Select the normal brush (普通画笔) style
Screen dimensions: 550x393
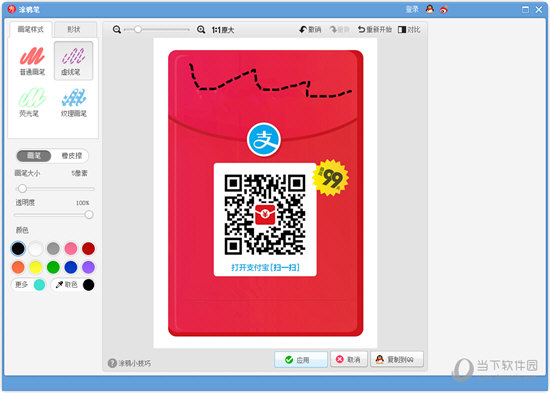pyautogui.click(x=32, y=61)
